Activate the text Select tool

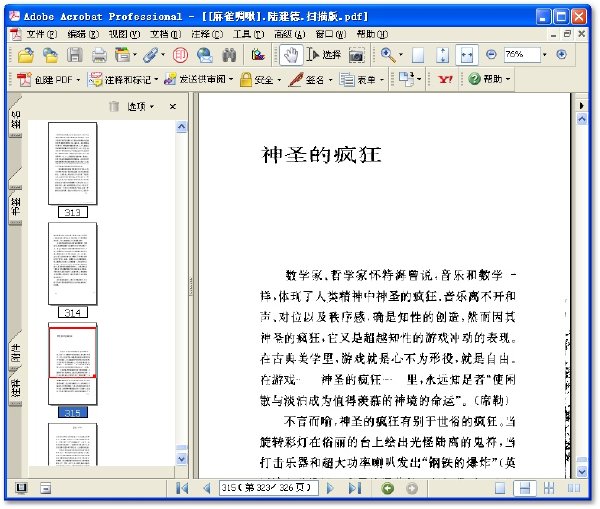323,55
